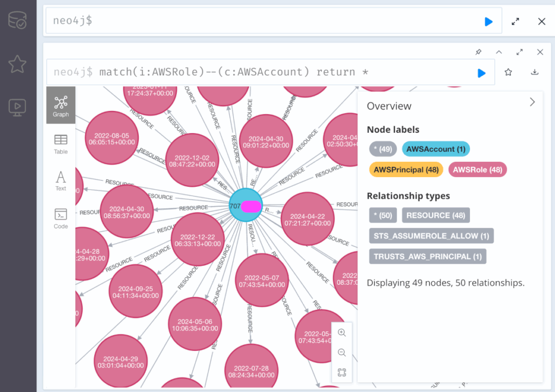Click the RESOURCE (48) relationship type
Viewport: 555px width, 392px height.
point(436,215)
